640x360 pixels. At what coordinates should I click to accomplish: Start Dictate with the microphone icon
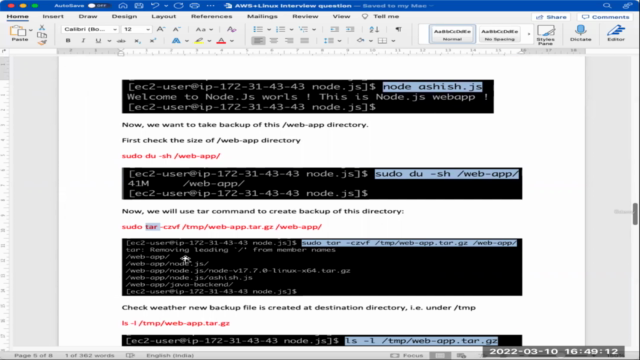[x=580, y=33]
